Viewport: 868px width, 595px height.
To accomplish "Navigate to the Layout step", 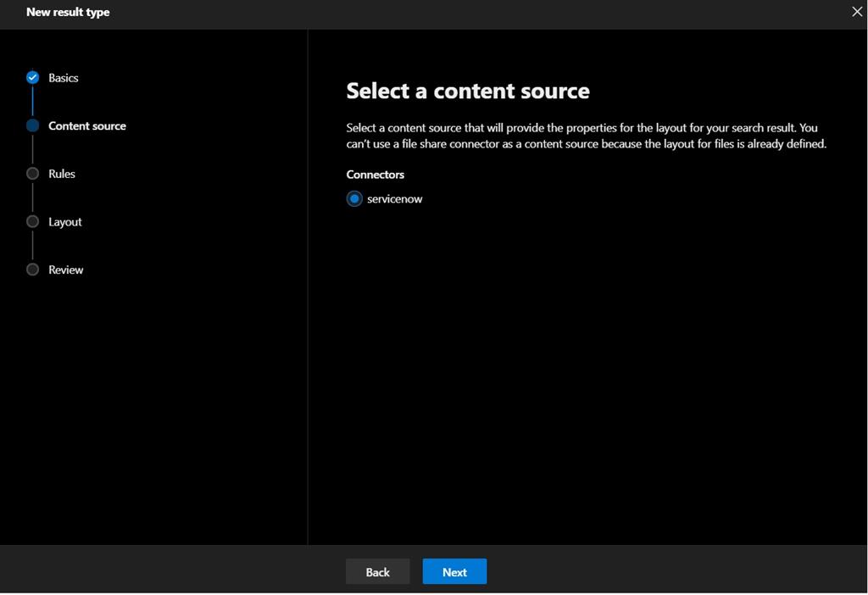I will point(64,221).
